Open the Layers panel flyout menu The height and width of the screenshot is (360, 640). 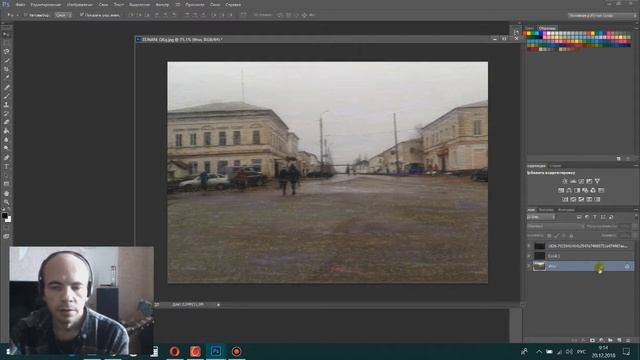(x=636, y=210)
